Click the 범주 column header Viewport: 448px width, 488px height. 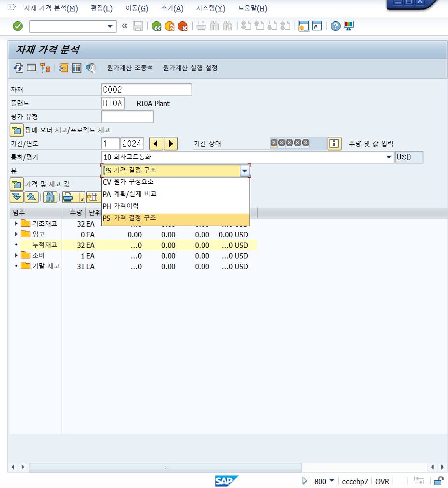(36, 213)
